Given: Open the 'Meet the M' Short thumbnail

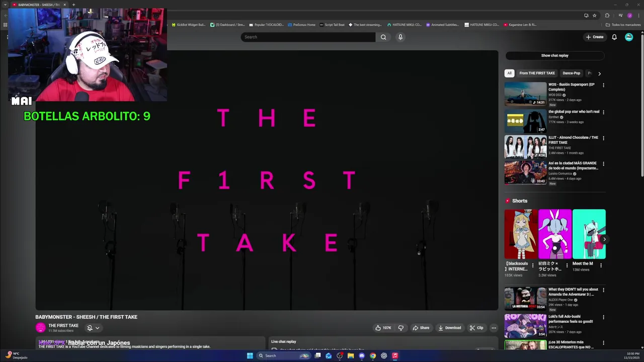Looking at the screenshot, I should click(x=589, y=234).
